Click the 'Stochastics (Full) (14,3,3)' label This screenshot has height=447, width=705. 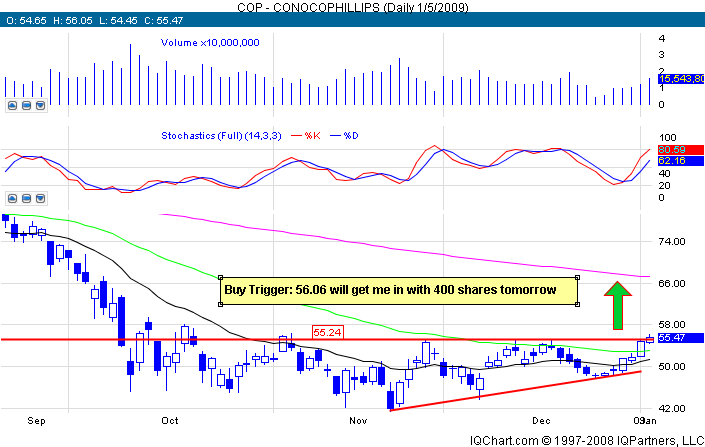(221, 135)
